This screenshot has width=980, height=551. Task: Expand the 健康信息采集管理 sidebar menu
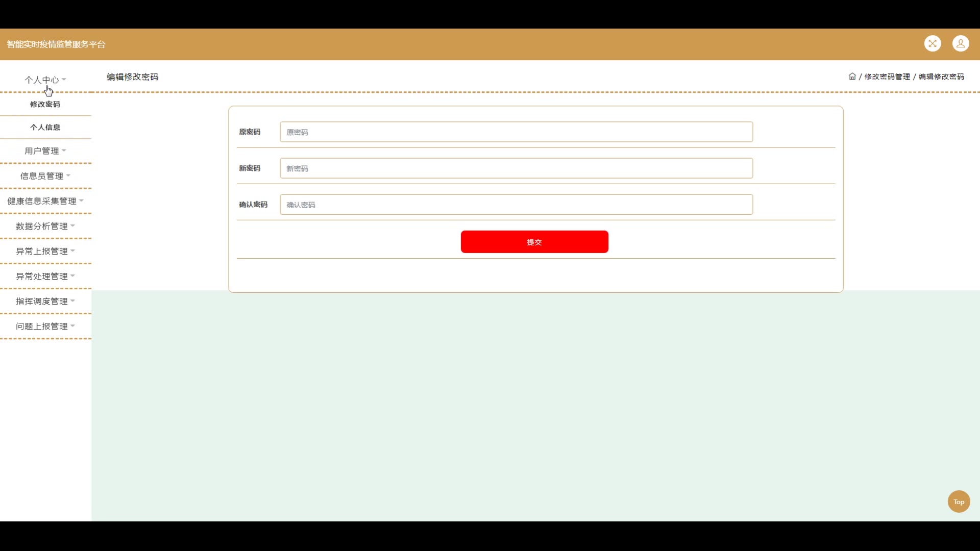click(x=45, y=201)
